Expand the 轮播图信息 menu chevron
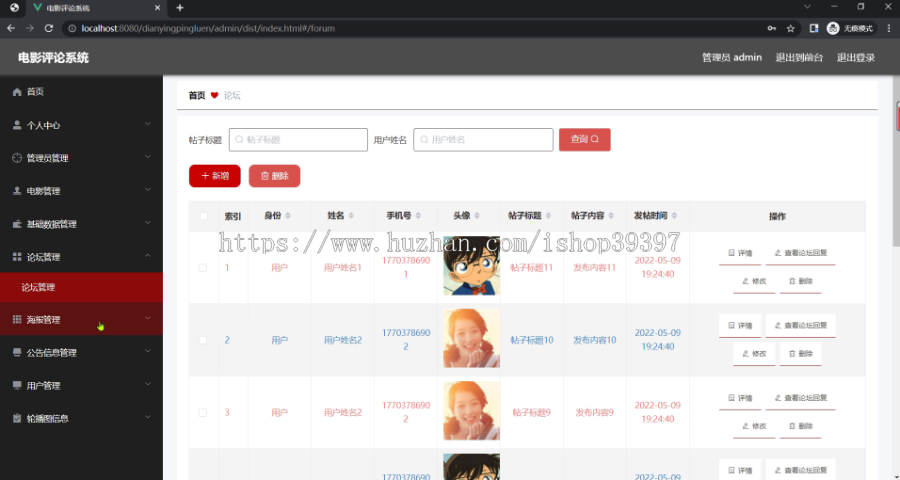The width and height of the screenshot is (900, 480). (148, 417)
